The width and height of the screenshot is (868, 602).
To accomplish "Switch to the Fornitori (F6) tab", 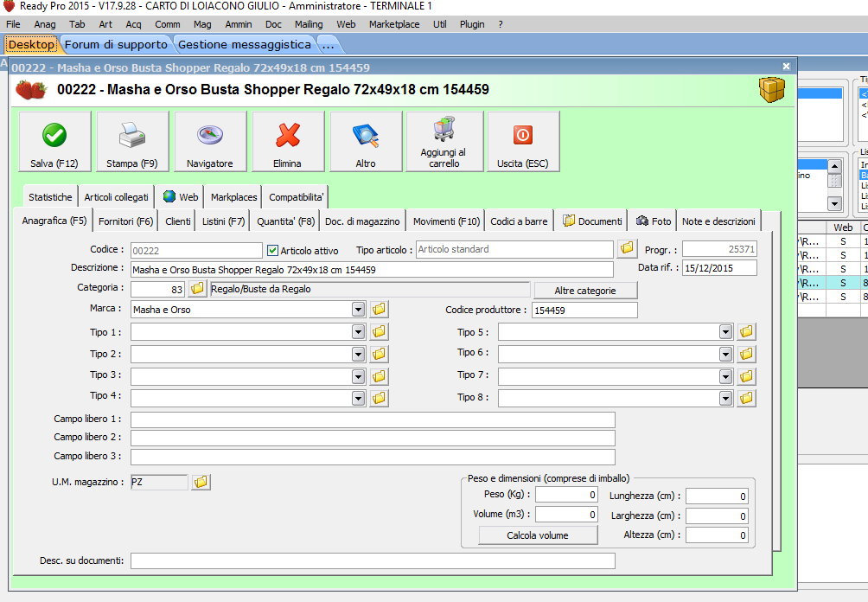I will tap(125, 221).
